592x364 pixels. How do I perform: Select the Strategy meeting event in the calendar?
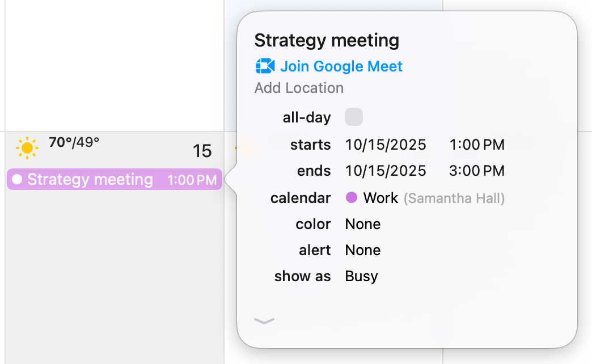pos(91,180)
